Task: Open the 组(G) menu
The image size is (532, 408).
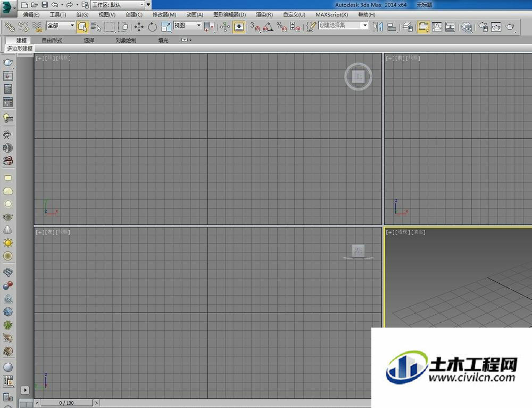Action: (x=82, y=14)
